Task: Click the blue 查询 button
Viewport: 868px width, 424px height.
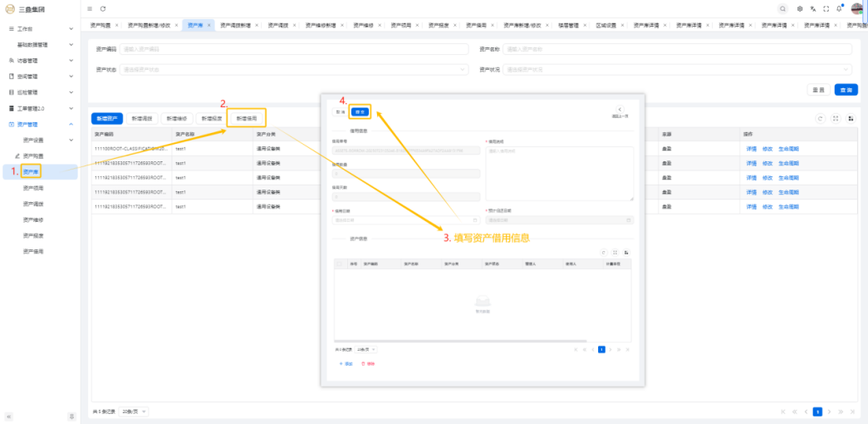Action: point(846,90)
